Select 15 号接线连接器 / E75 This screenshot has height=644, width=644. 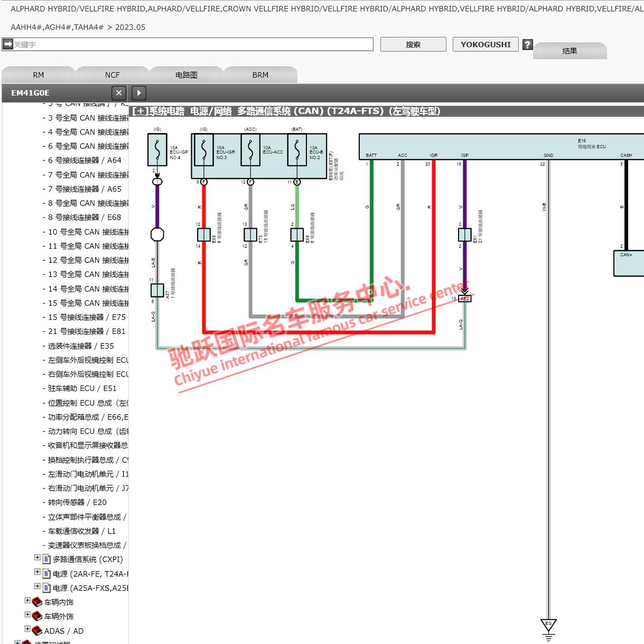[87, 317]
